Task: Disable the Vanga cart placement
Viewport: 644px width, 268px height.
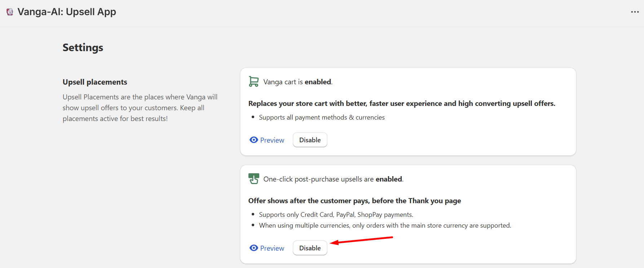Action: pyautogui.click(x=310, y=140)
